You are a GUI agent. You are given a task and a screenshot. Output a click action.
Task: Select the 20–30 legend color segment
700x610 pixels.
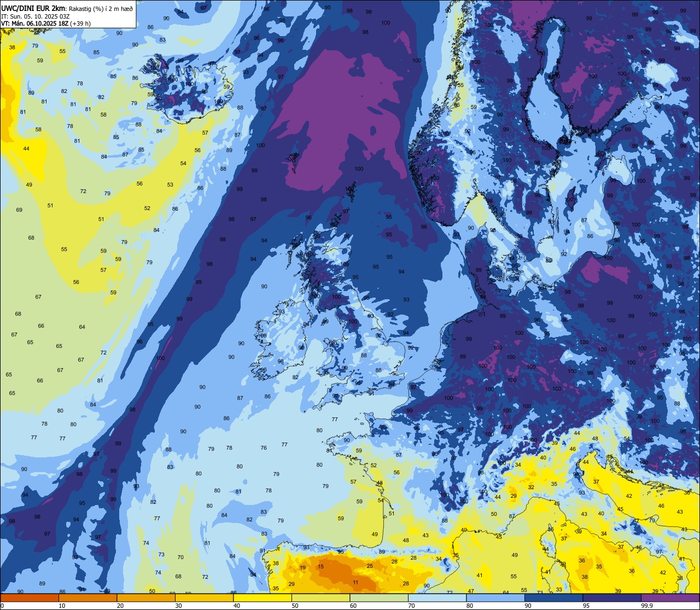click(x=146, y=598)
